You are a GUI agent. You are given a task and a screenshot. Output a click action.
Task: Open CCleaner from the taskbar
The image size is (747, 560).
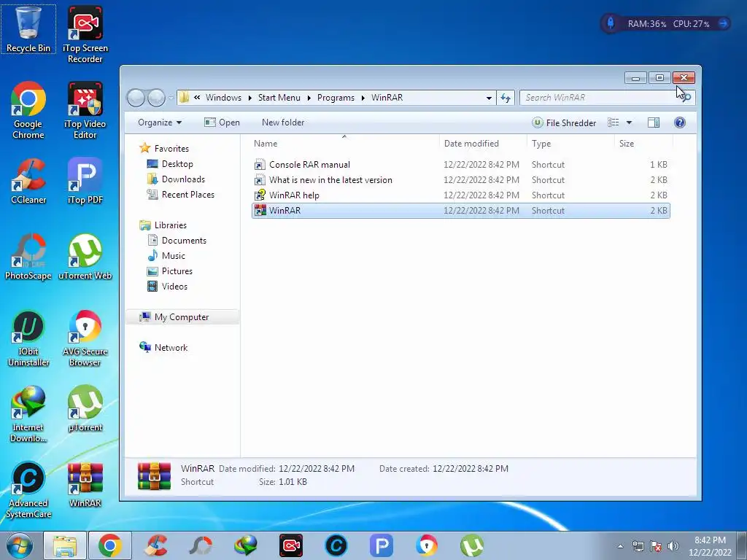(x=157, y=545)
